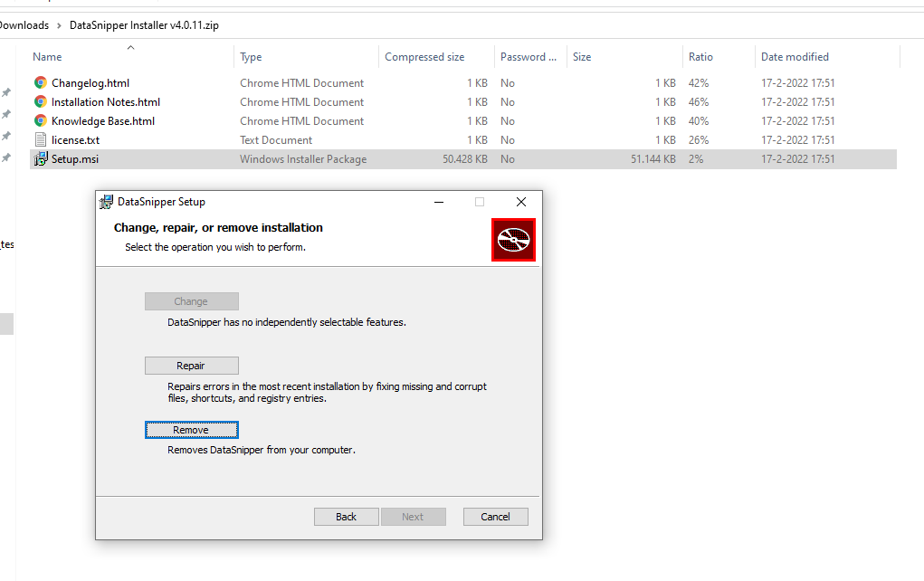Click the 'Removes DataSnipper from your computer.' description
The image size is (924, 581).
pos(262,450)
